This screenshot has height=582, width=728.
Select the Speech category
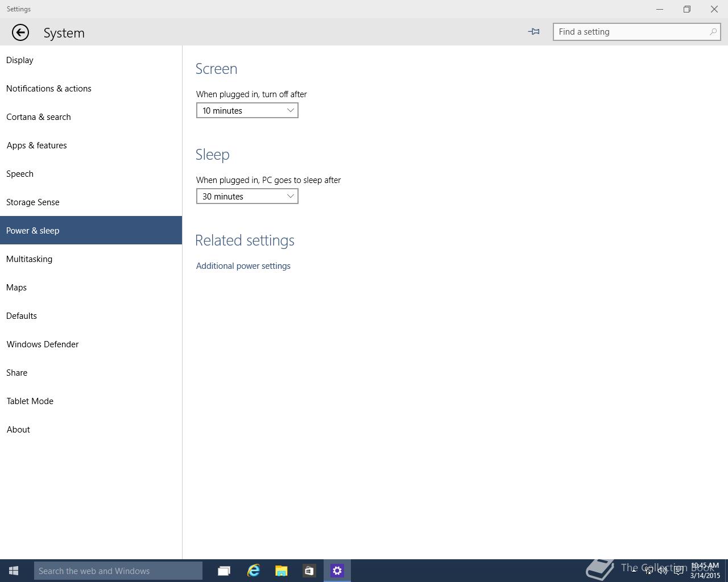(x=91, y=173)
